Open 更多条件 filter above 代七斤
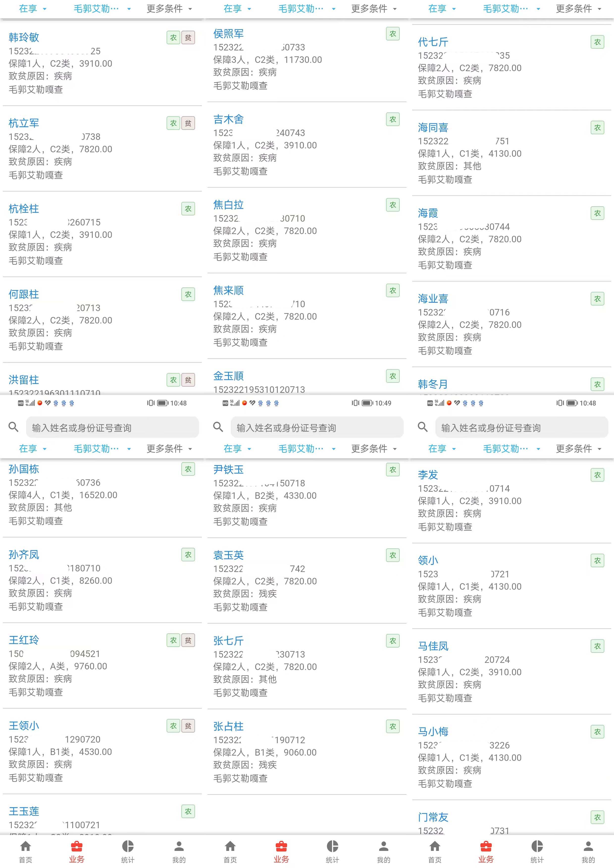 point(578,9)
